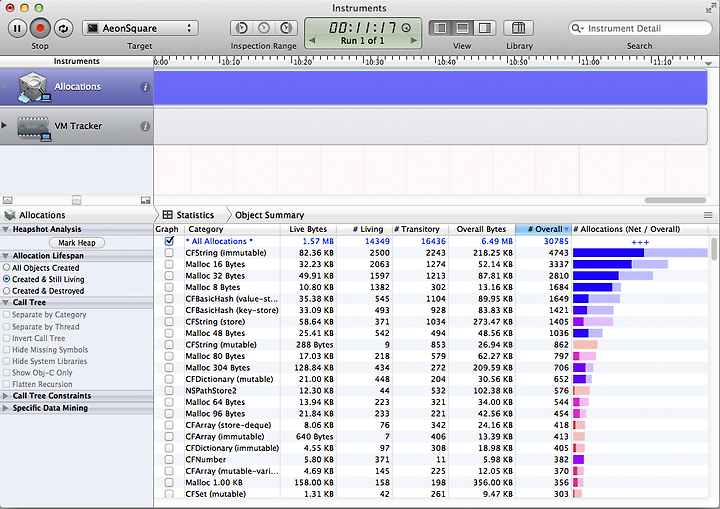The height and width of the screenshot is (509, 720).
Task: Open the Statistics view menu
Action: pos(188,215)
